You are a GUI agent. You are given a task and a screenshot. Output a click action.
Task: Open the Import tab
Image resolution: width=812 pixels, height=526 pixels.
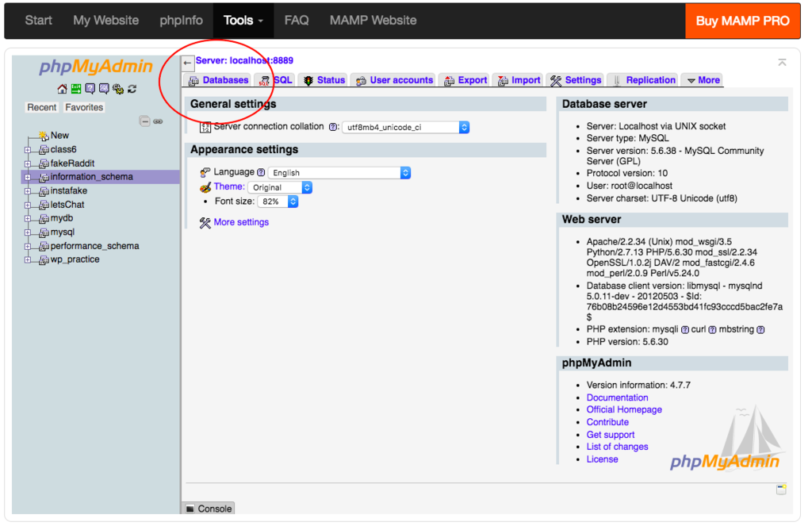(x=519, y=80)
